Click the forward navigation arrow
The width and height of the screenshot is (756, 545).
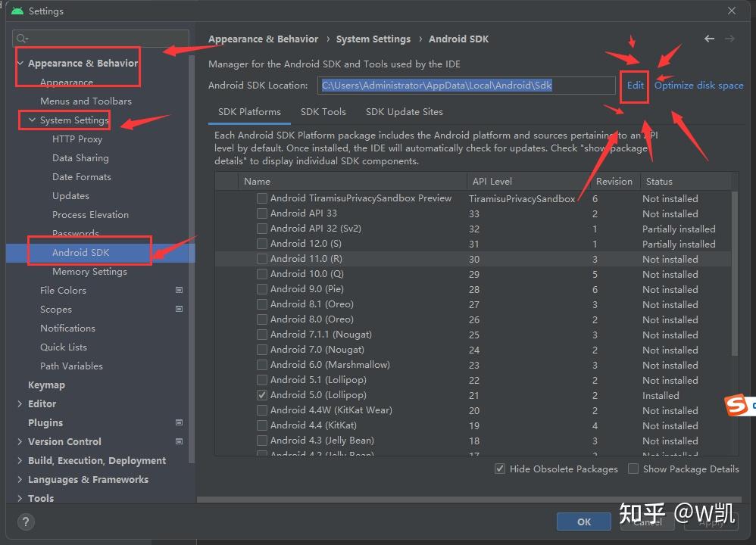click(x=730, y=38)
